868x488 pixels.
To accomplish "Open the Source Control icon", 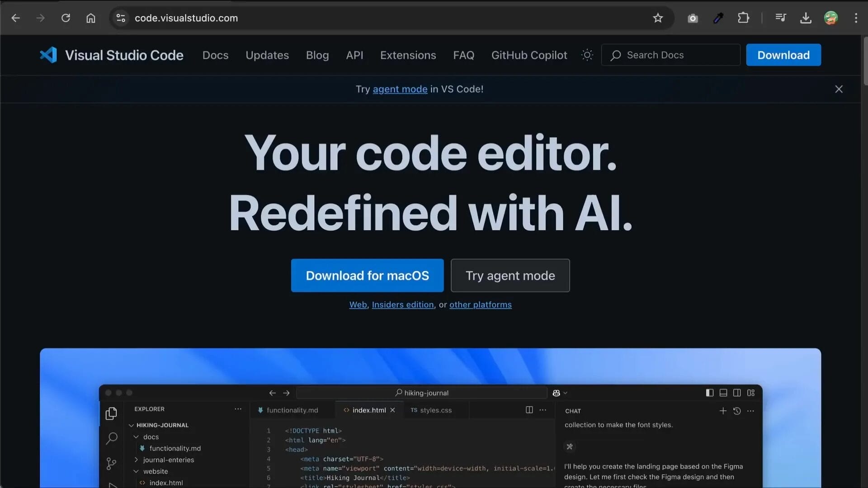I will pos(112,464).
